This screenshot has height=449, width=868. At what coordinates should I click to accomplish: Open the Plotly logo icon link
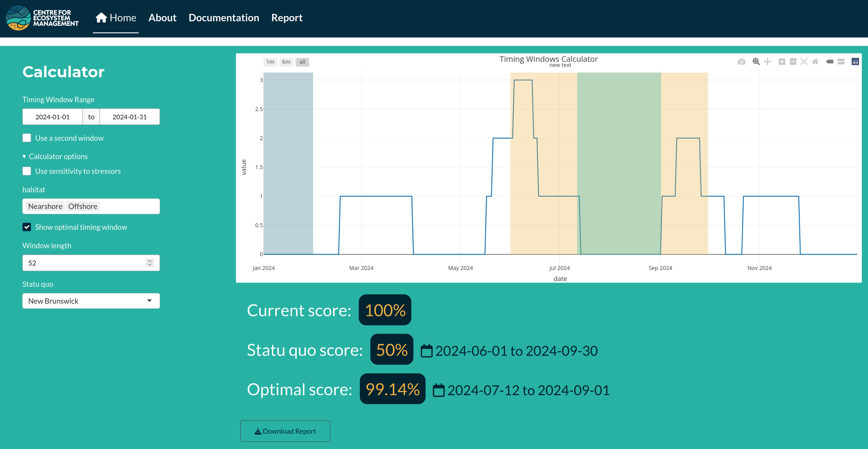(855, 62)
